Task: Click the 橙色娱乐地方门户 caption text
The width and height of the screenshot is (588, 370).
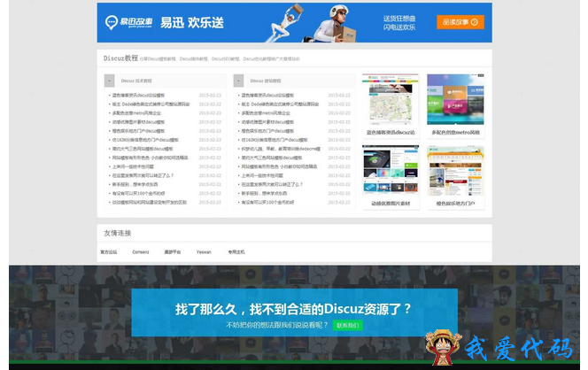Action: tap(455, 204)
